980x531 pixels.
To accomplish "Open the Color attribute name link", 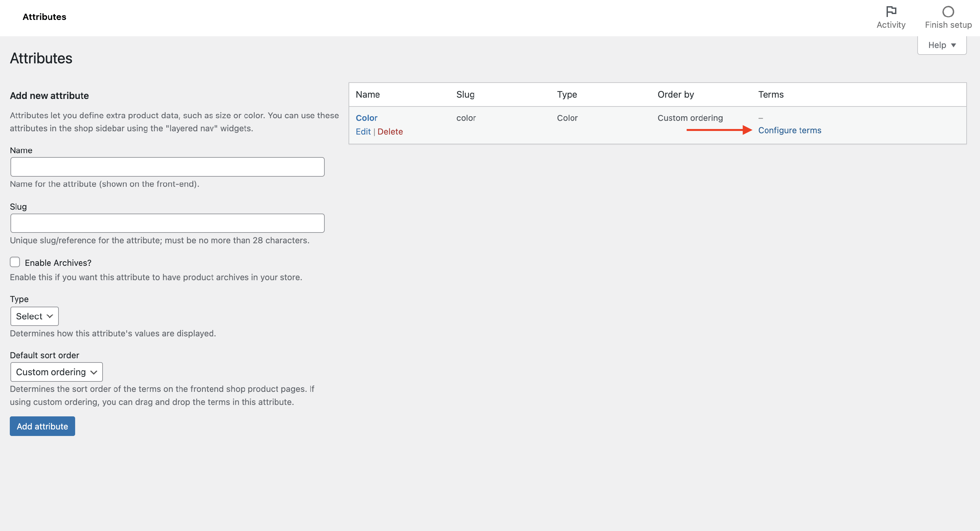I will coord(367,118).
